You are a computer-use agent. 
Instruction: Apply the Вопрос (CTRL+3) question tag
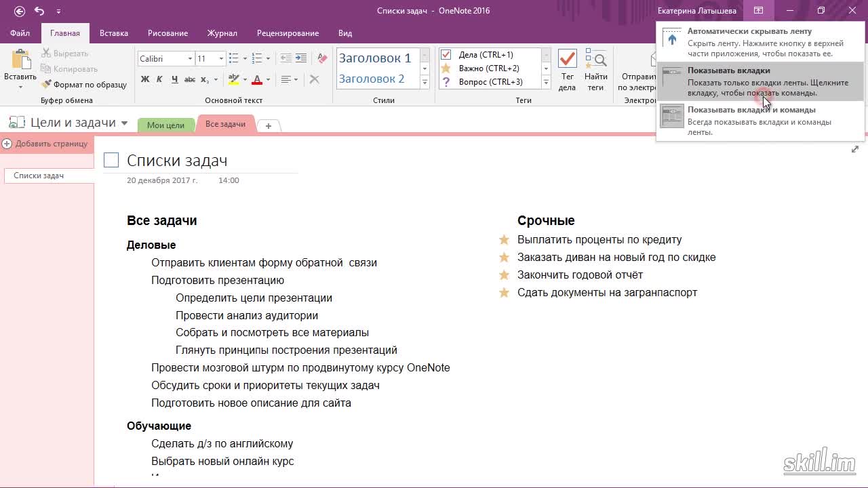click(486, 82)
